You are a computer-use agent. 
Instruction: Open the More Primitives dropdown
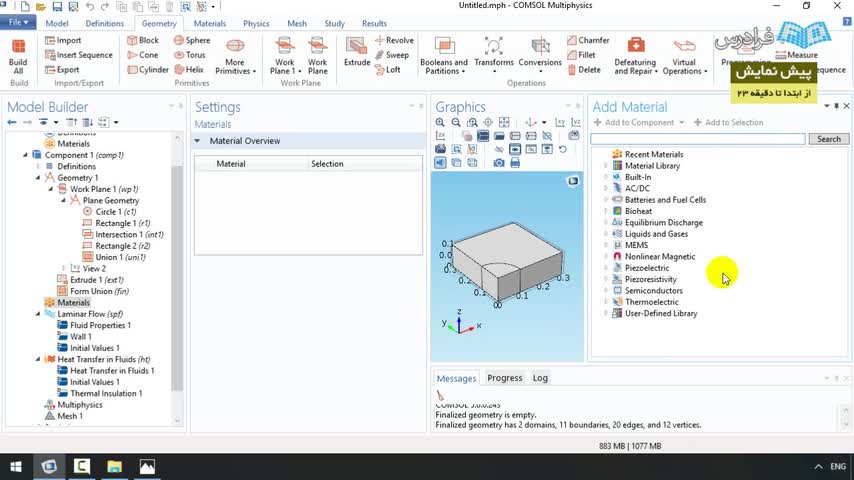click(x=235, y=56)
